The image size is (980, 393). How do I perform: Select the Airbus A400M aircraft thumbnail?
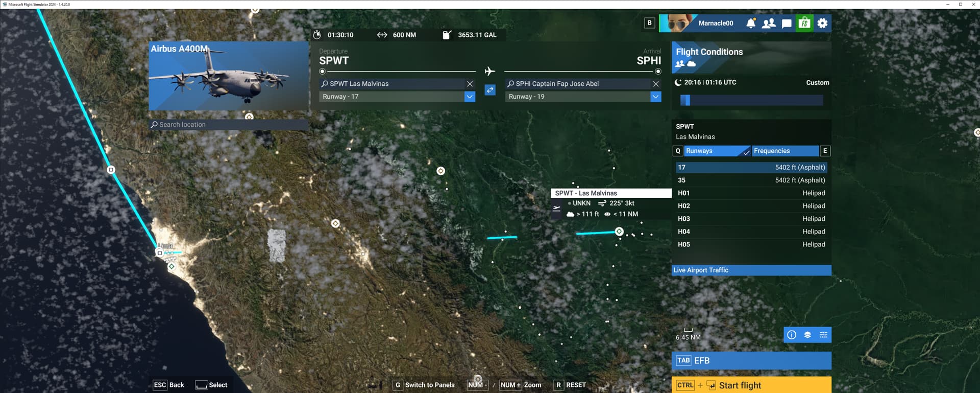click(229, 76)
